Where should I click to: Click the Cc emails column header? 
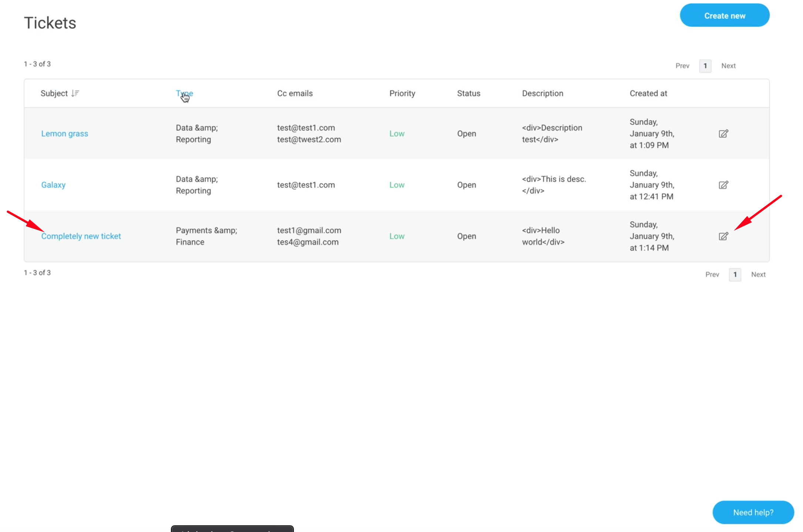[x=295, y=93]
